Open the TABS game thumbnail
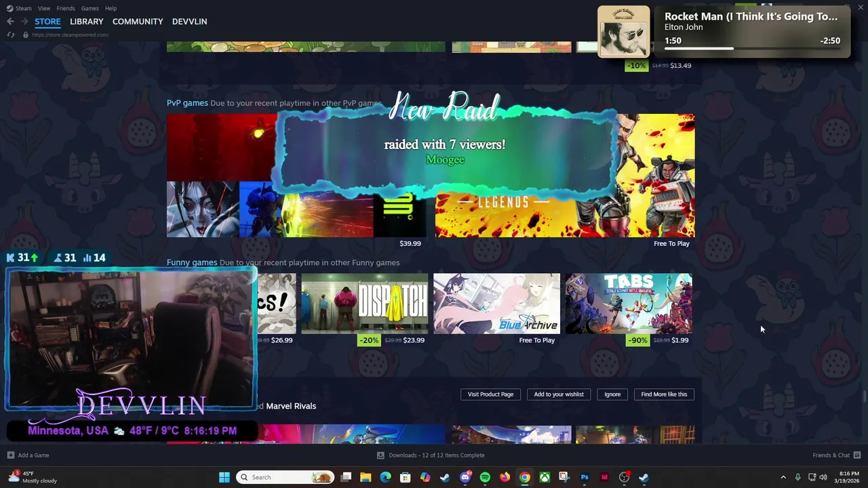The image size is (868, 488). 629,304
